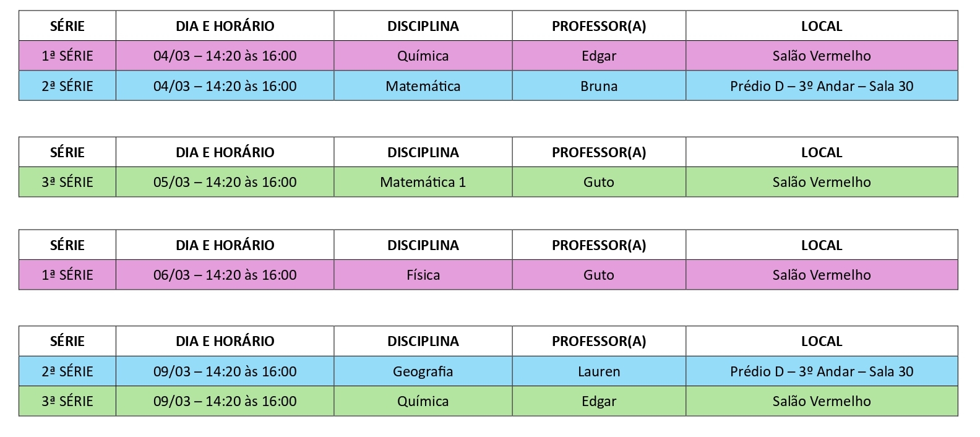Select the Salão Vermelho cell in the Física row
Screen dimensions: 980x437
[821, 275]
